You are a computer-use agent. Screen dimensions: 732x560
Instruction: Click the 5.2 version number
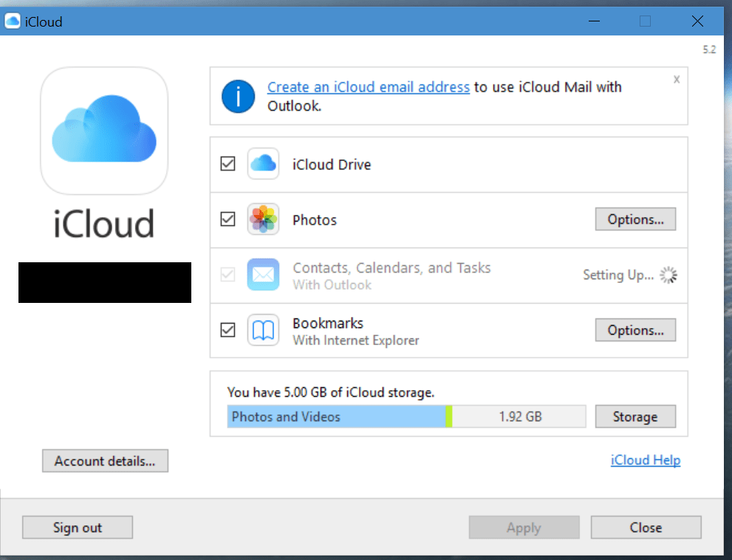709,49
